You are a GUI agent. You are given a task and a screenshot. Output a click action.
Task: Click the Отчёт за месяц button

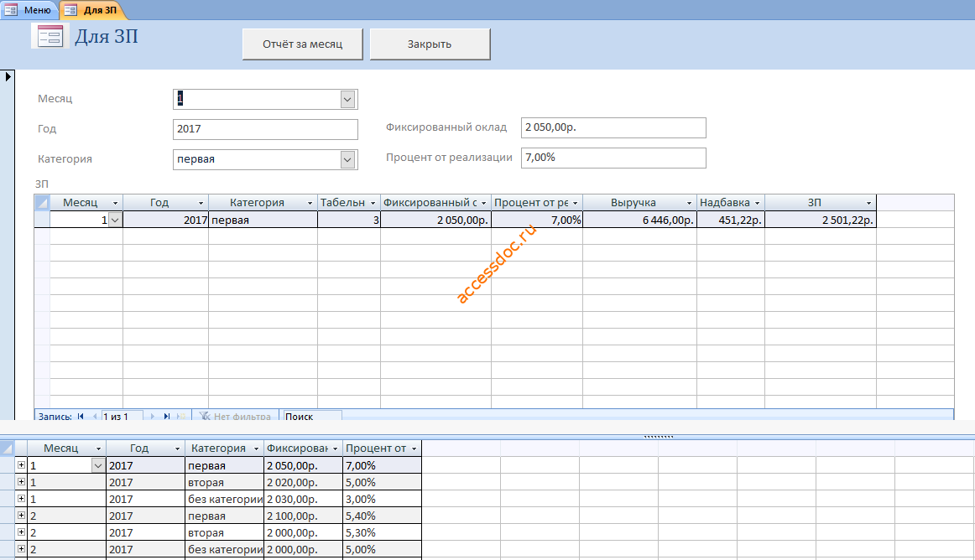click(302, 44)
